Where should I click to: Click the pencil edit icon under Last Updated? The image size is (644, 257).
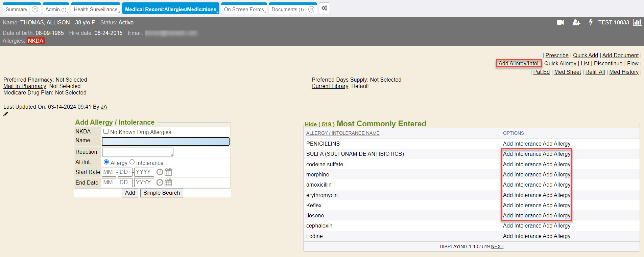tap(6, 114)
